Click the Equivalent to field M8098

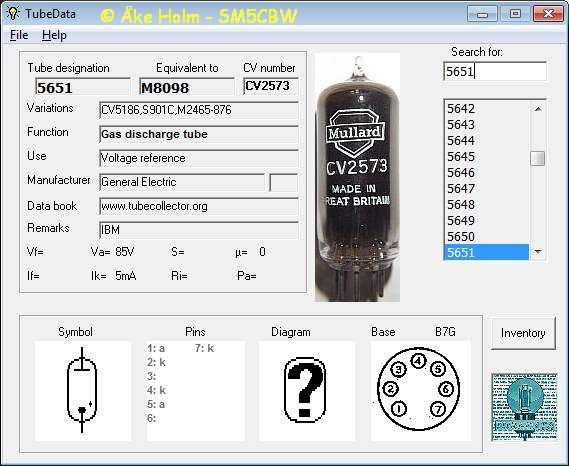point(187,87)
